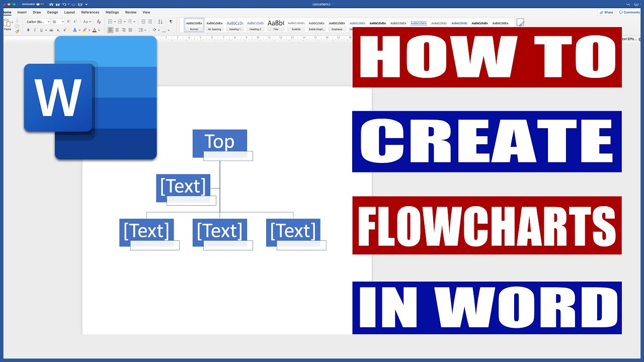Apply the Heading 1 style
This screenshot has width=644, height=362.
[235, 25]
